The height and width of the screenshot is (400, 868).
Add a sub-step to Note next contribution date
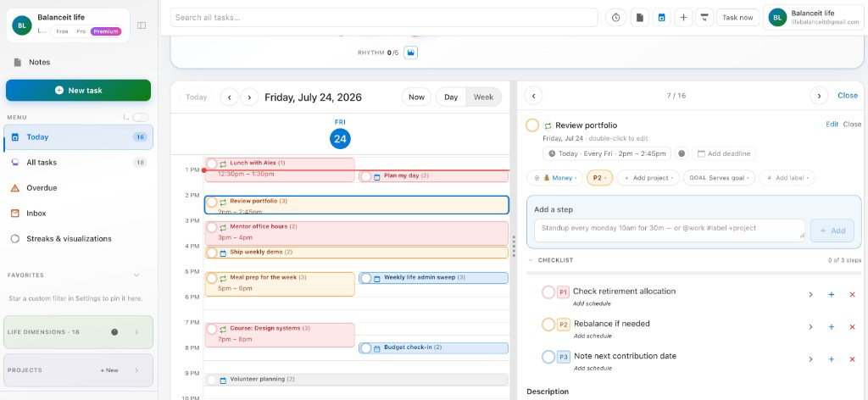[832, 359]
